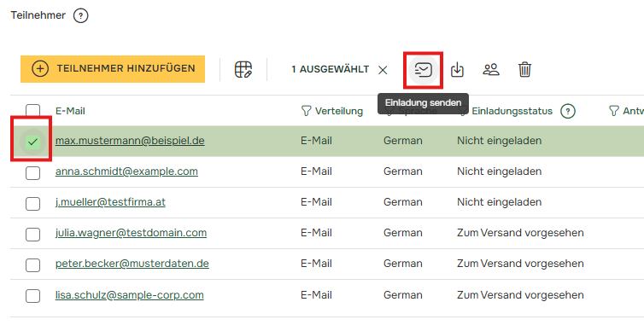This screenshot has width=644, height=331.
Task: Open the Verteilung column filter icon
Action: tap(306, 111)
